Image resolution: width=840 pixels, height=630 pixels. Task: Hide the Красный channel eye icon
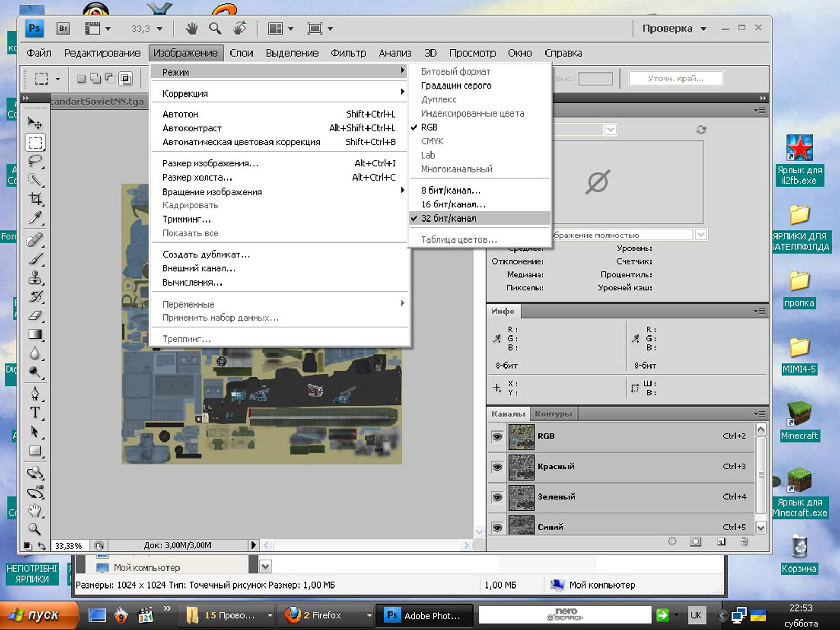click(x=497, y=467)
